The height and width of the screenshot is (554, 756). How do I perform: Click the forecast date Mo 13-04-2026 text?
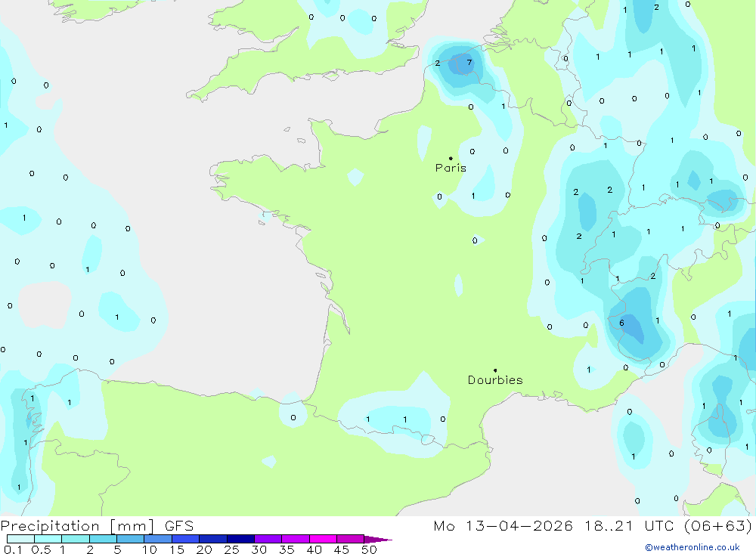pyautogui.click(x=503, y=525)
